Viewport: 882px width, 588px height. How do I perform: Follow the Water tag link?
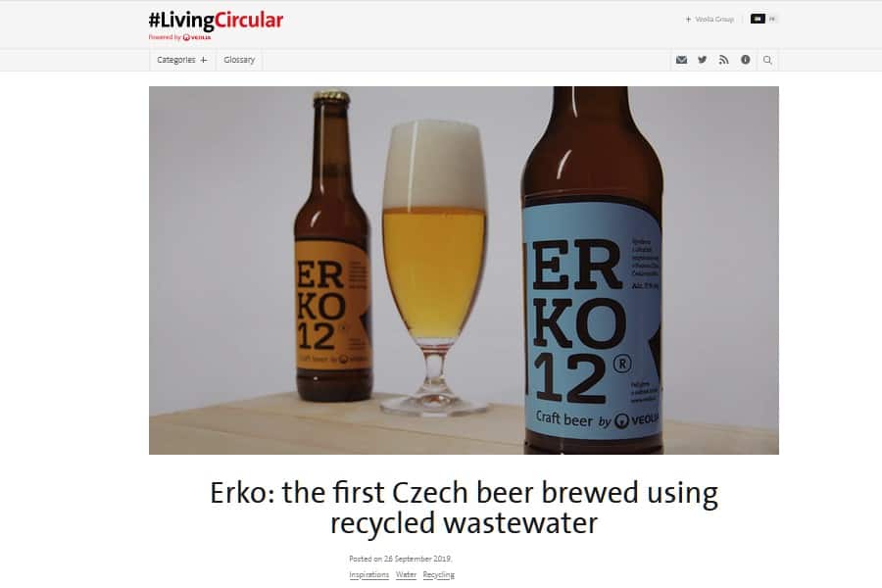pyautogui.click(x=406, y=574)
